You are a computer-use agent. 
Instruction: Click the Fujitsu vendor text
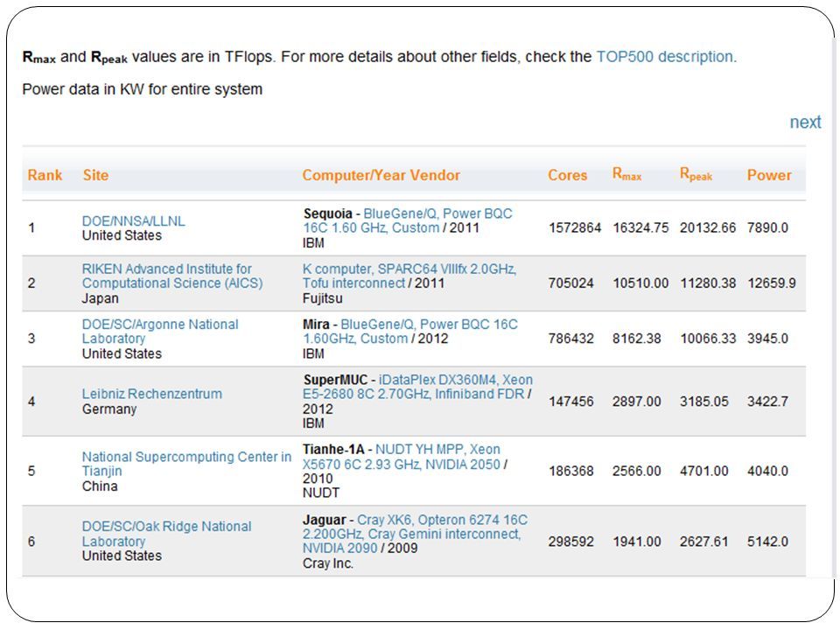(323, 298)
